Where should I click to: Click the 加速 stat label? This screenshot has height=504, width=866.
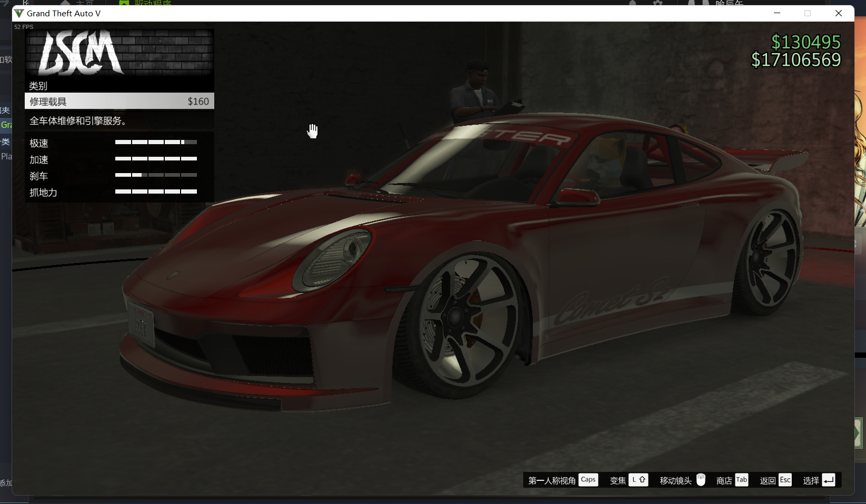pyautogui.click(x=39, y=159)
